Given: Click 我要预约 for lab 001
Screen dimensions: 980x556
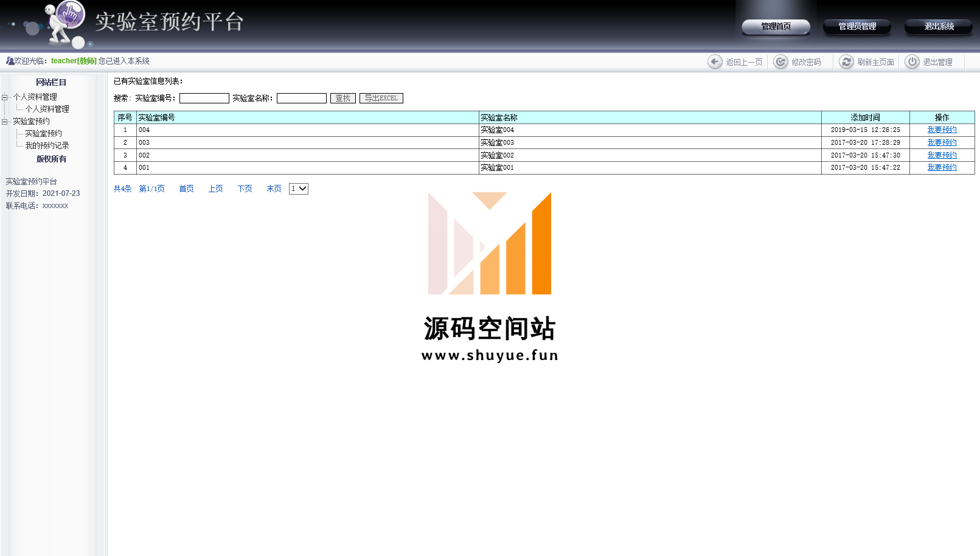Looking at the screenshot, I should pos(942,167).
